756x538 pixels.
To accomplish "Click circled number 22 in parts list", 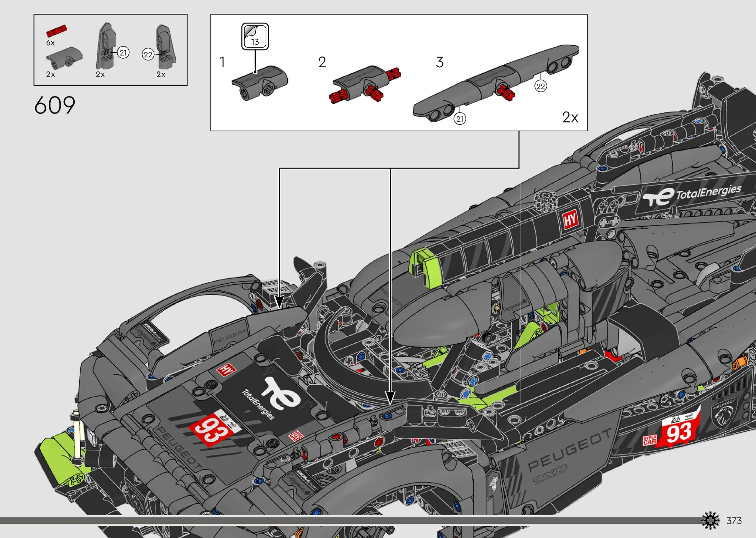I will click(x=148, y=54).
